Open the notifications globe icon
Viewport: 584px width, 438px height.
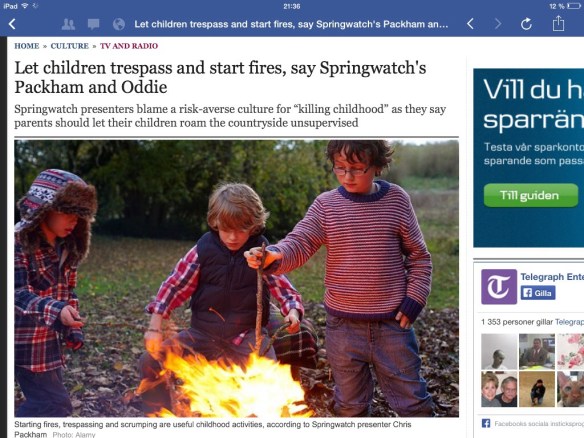[x=119, y=24]
